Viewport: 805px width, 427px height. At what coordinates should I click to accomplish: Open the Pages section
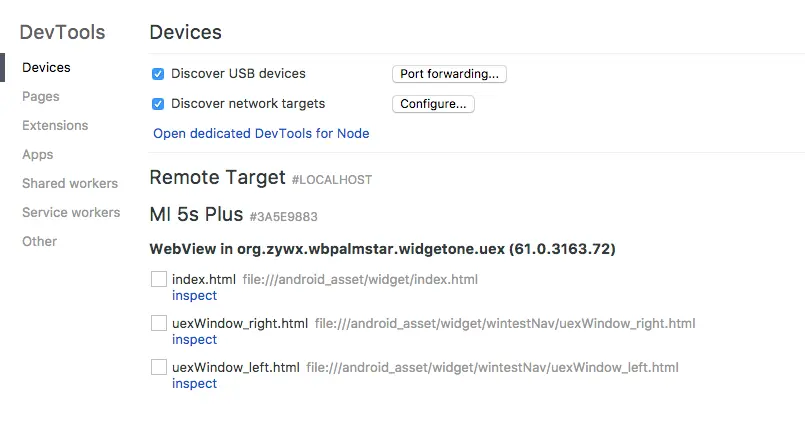pyautogui.click(x=41, y=96)
